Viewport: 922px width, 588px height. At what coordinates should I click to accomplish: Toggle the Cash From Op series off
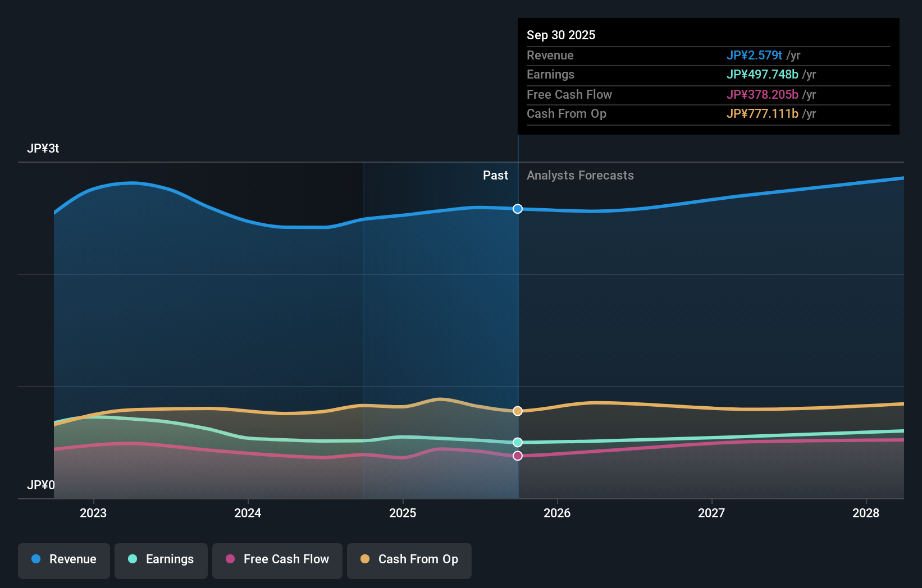(x=409, y=559)
